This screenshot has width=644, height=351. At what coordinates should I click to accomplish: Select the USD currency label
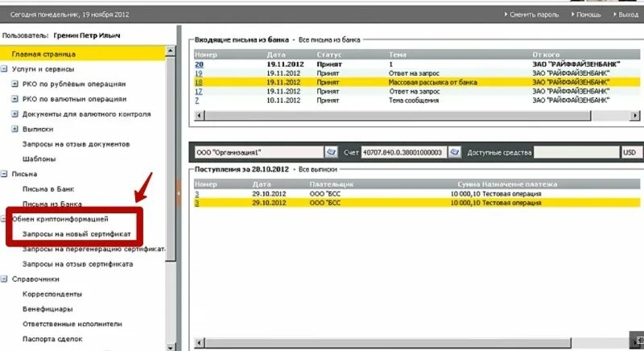click(x=630, y=152)
